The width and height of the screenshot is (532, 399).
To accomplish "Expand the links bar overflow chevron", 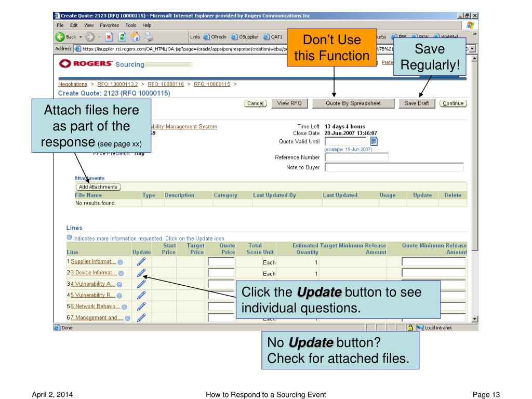I will click(474, 34).
